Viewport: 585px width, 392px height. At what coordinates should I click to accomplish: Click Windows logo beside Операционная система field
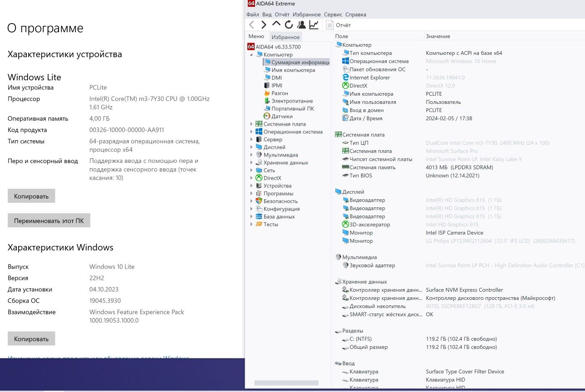click(x=345, y=61)
